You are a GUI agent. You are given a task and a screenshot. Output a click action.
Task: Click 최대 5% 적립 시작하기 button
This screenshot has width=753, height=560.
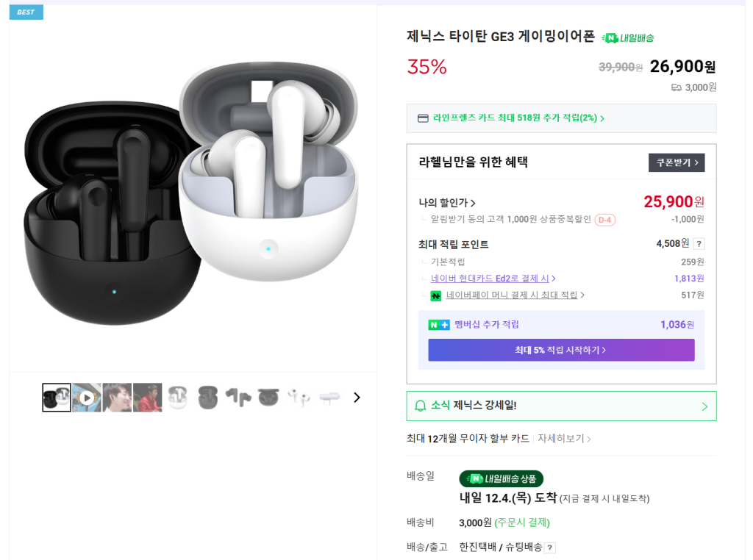coord(561,350)
